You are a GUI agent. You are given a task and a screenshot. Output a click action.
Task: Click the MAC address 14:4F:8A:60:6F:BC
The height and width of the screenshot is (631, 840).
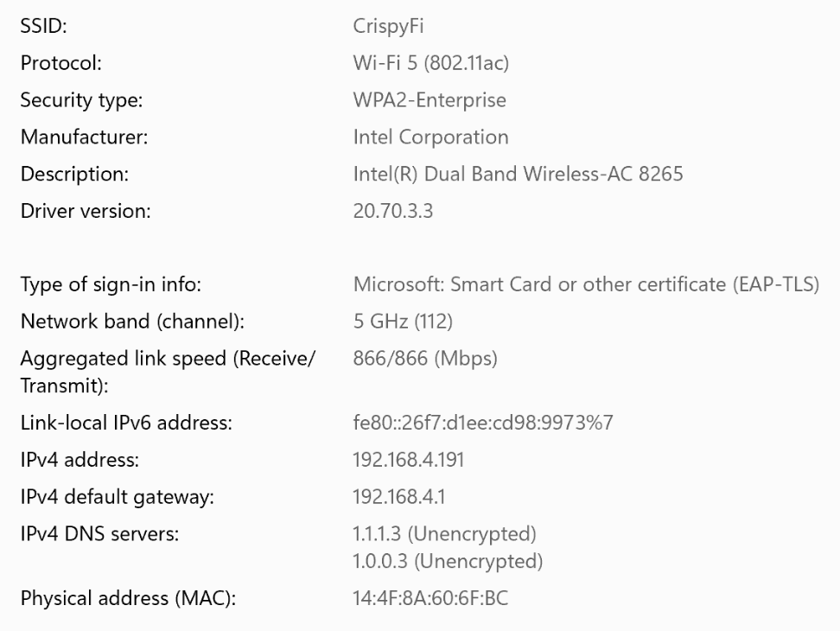coord(430,598)
